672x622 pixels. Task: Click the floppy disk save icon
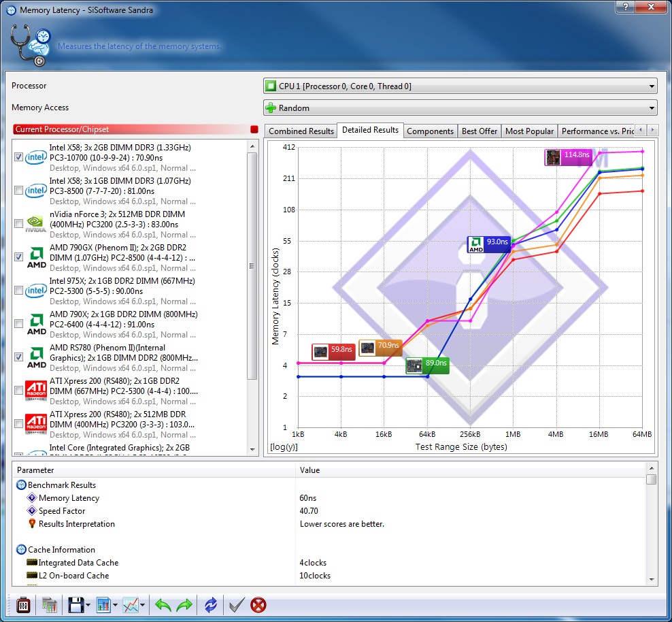(76, 605)
